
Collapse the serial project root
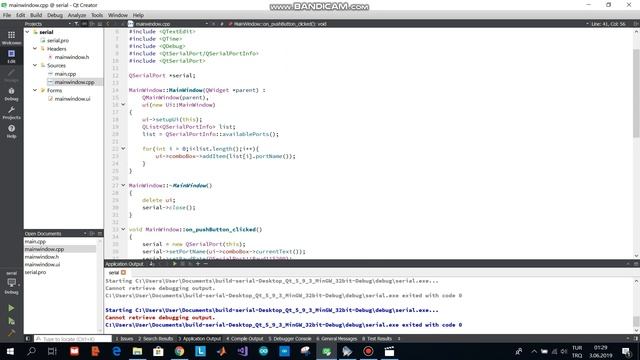(27, 32)
